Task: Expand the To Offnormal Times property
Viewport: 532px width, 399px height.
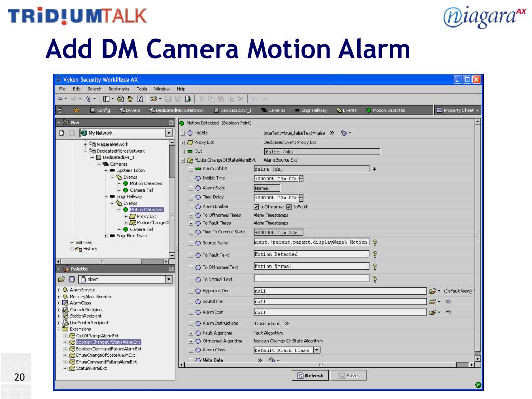Action: (x=191, y=216)
